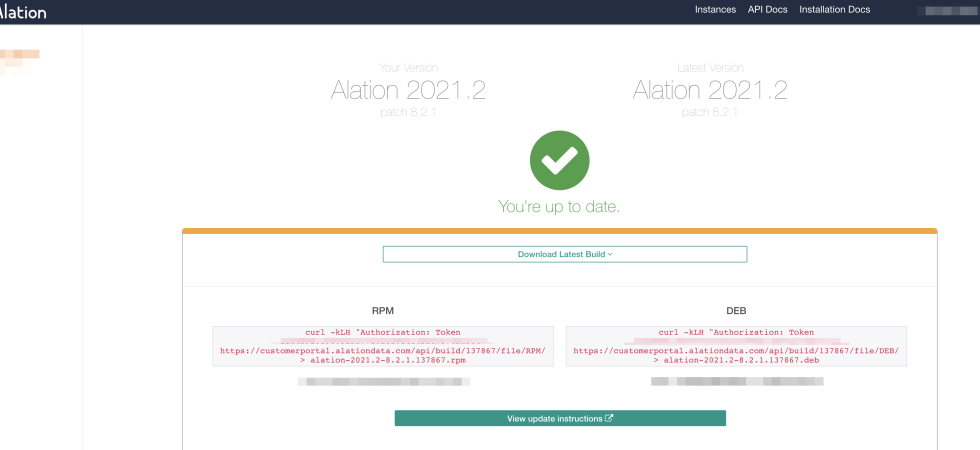
Task: Open Installation Docs in the top navigation
Action: pyautogui.click(x=834, y=9)
